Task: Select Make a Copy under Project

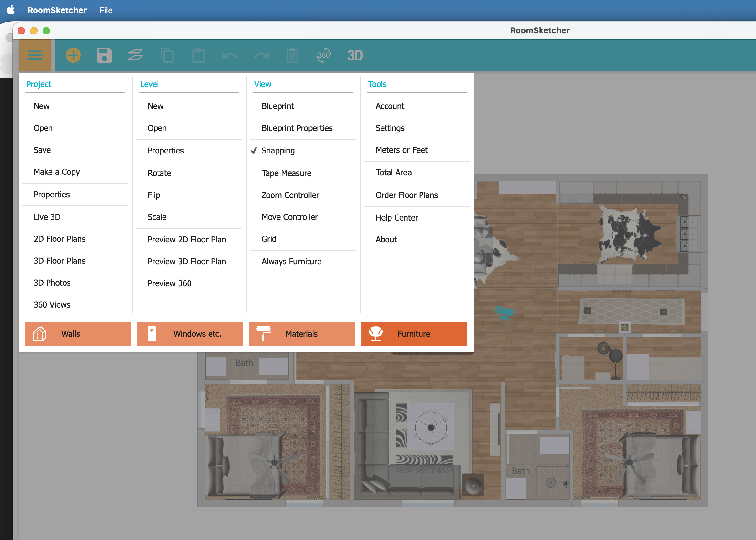Action: coord(56,172)
